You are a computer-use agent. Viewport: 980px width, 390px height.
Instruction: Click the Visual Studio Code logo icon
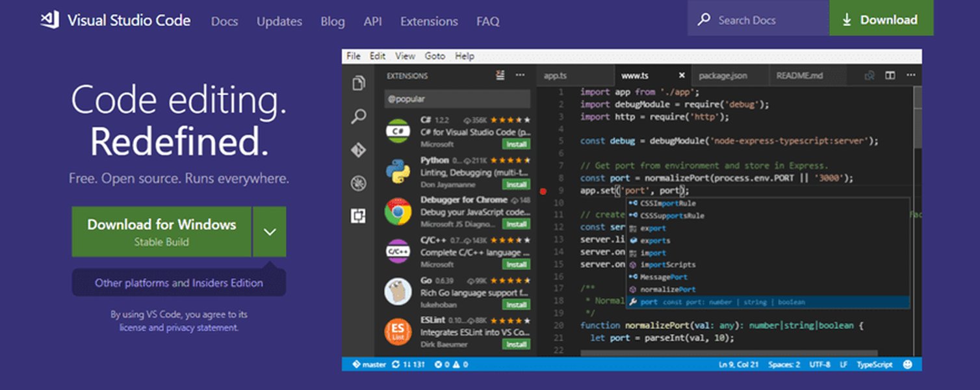[50, 20]
